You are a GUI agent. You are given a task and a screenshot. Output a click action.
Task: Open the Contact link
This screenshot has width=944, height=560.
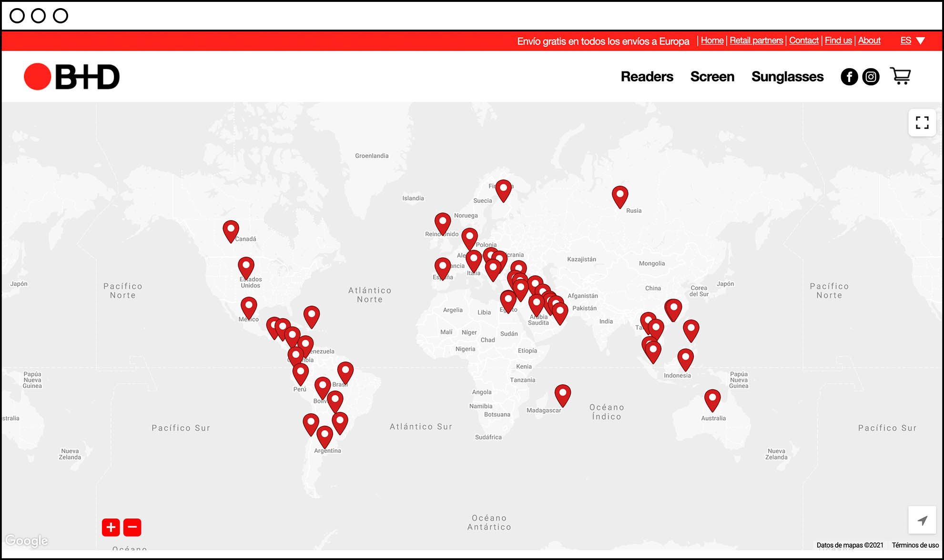point(803,40)
